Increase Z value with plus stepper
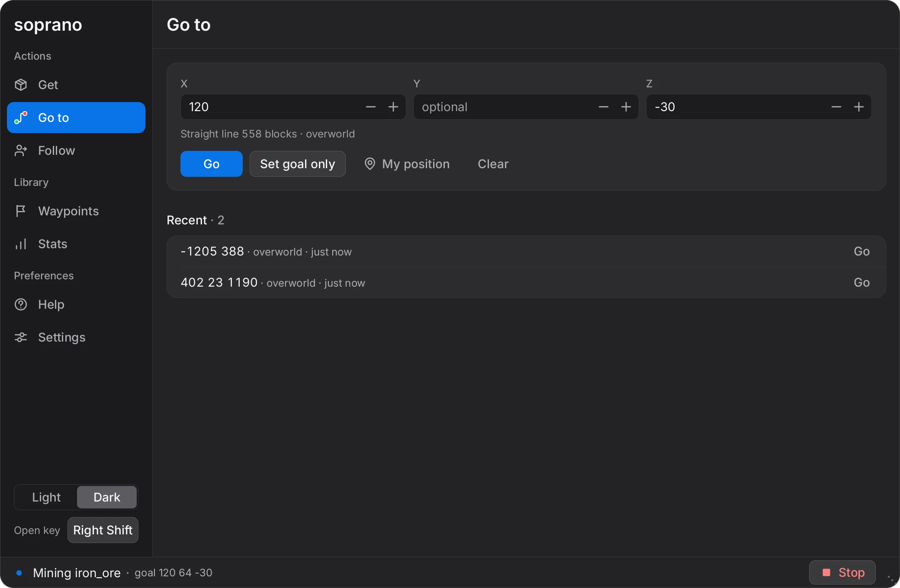This screenshot has width=900, height=588. tap(859, 107)
